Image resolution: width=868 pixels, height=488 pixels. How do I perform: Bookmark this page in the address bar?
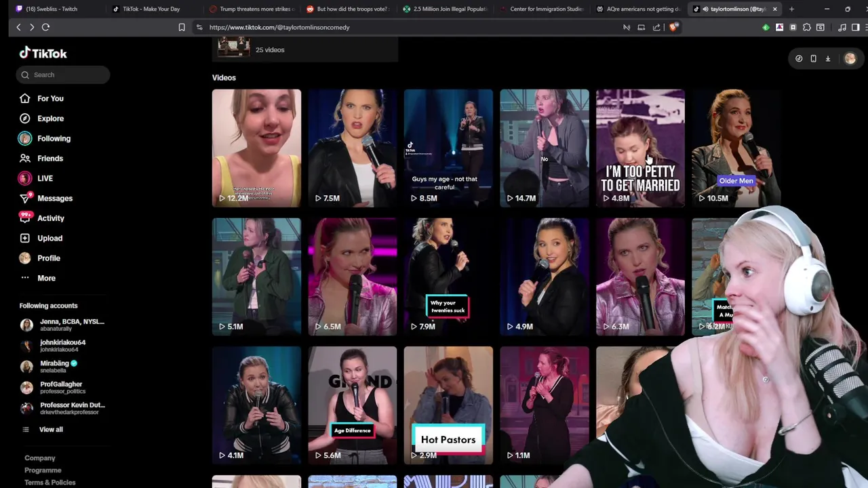tap(182, 27)
